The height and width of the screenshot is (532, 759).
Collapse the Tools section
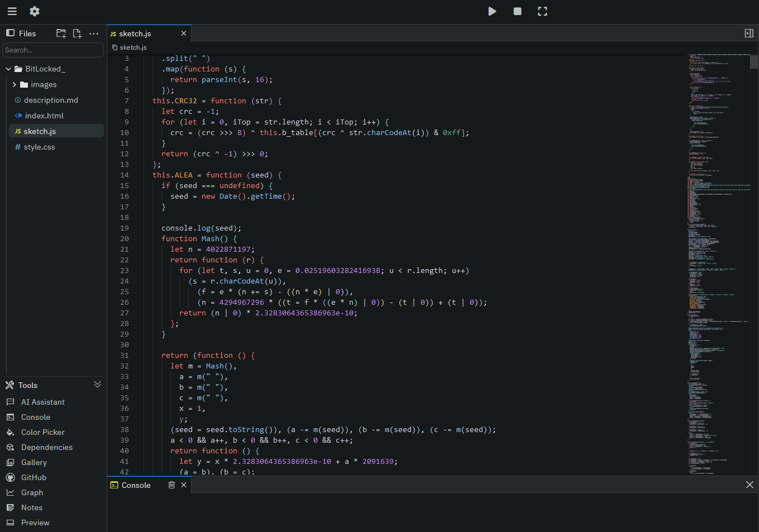97,385
